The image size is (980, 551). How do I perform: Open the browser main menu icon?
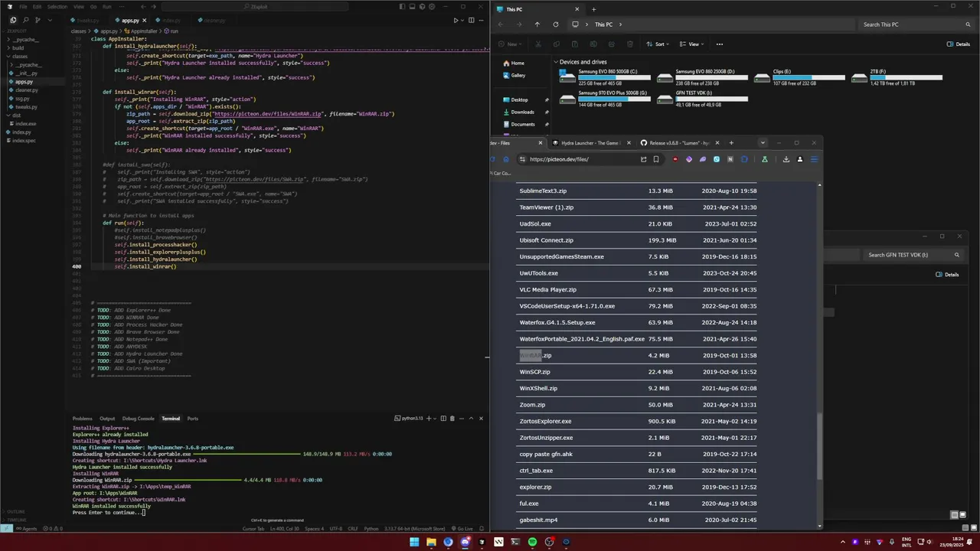(x=814, y=159)
